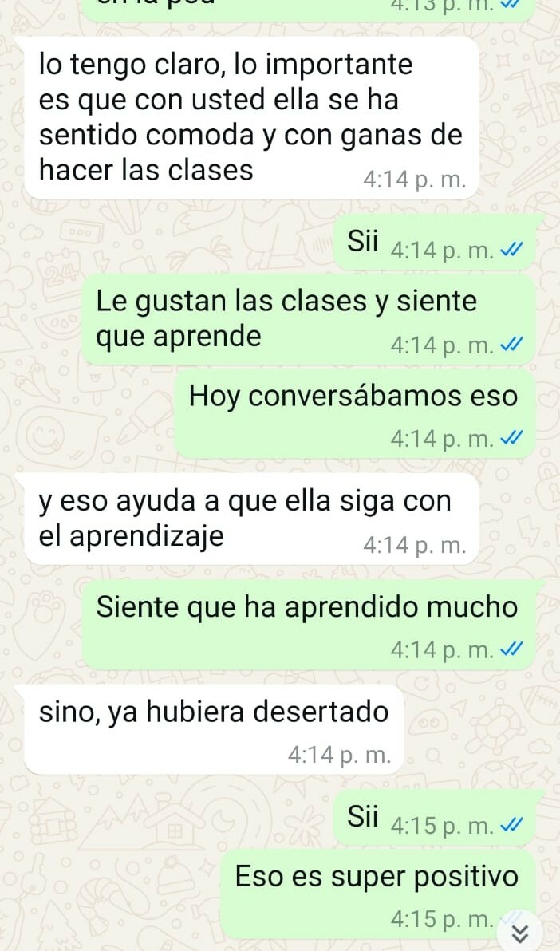Image resolution: width=560 pixels, height=951 pixels.
Task: Tap the first green 'Sii' bubble
Action: point(435,243)
